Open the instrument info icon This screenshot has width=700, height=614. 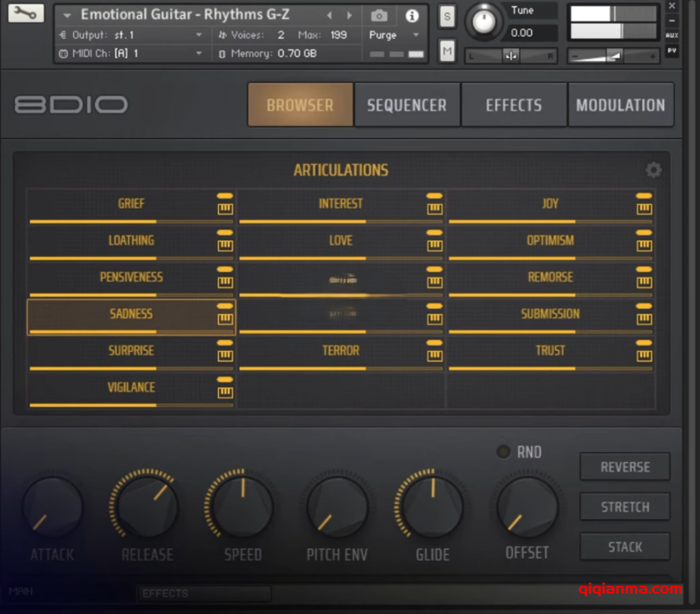click(x=412, y=15)
